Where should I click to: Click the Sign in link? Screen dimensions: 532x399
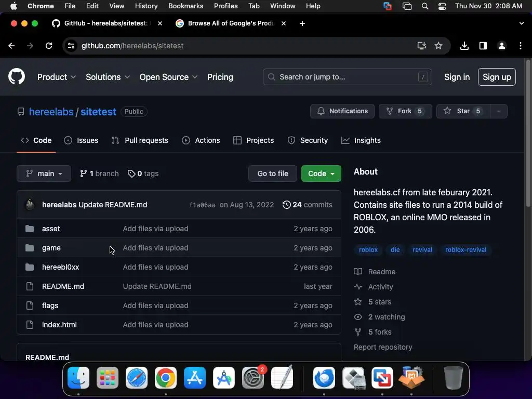(x=457, y=77)
